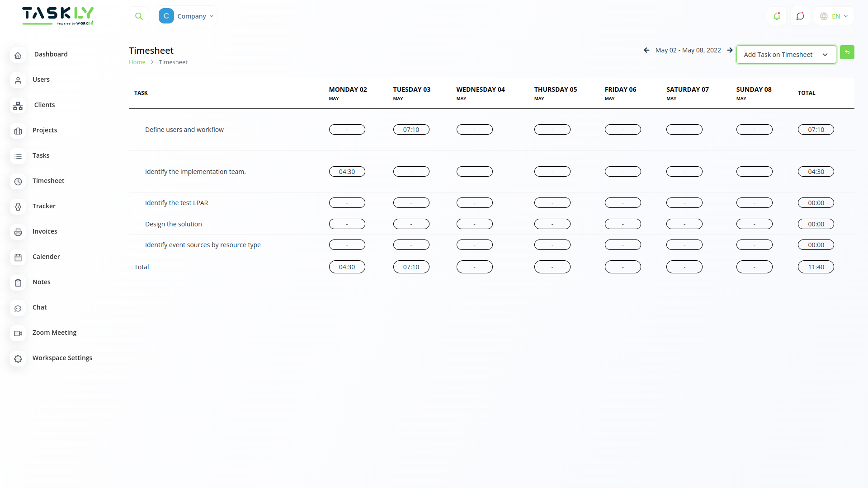
Task: Open Notes
Action: coord(41,282)
